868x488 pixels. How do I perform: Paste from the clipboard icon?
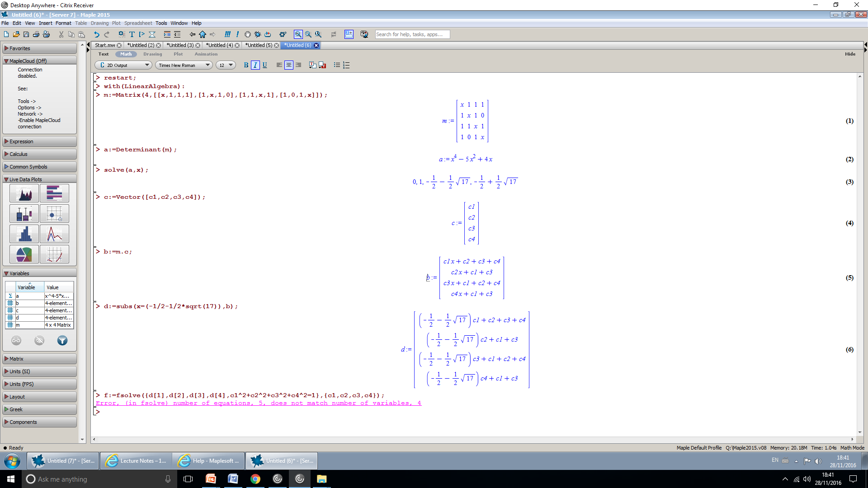[81, 34]
